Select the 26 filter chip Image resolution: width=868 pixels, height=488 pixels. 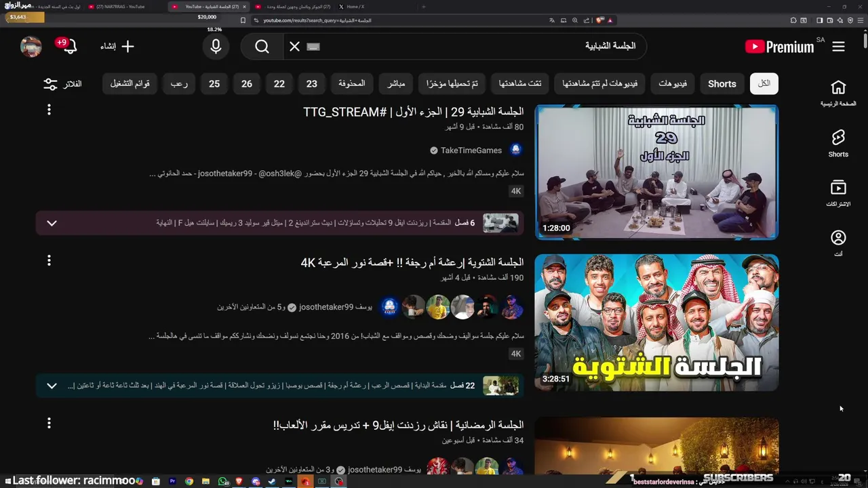pos(247,84)
